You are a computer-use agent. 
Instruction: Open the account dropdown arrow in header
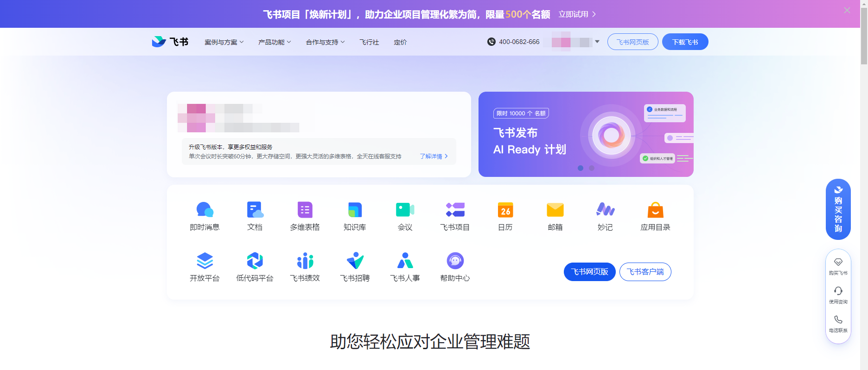click(x=597, y=42)
